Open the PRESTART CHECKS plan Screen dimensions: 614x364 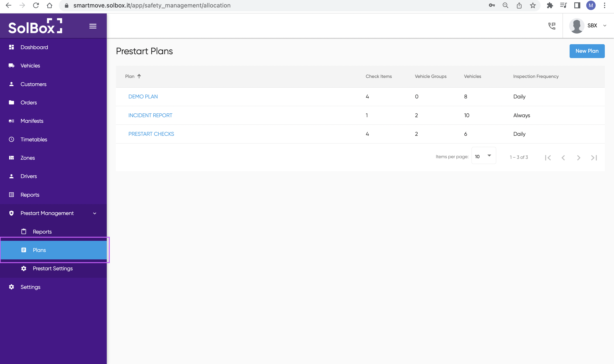[151, 134]
